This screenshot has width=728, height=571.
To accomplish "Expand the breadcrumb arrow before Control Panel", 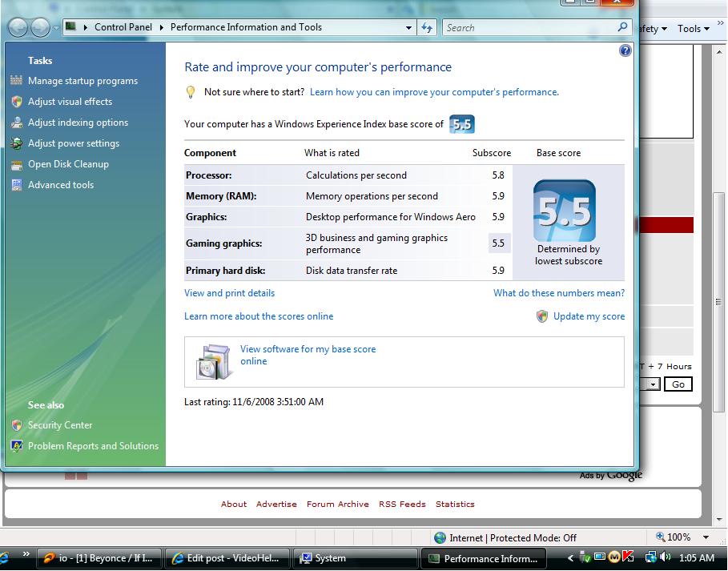I will click(86, 27).
